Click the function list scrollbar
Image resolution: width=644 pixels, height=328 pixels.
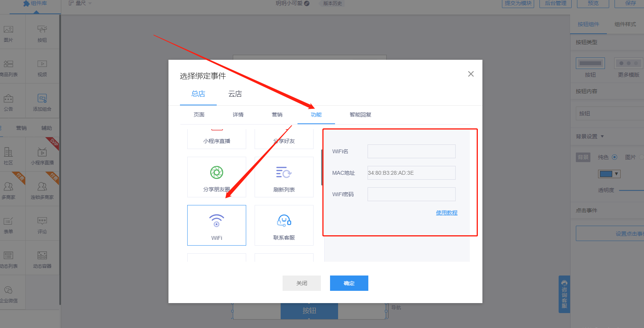click(322, 167)
